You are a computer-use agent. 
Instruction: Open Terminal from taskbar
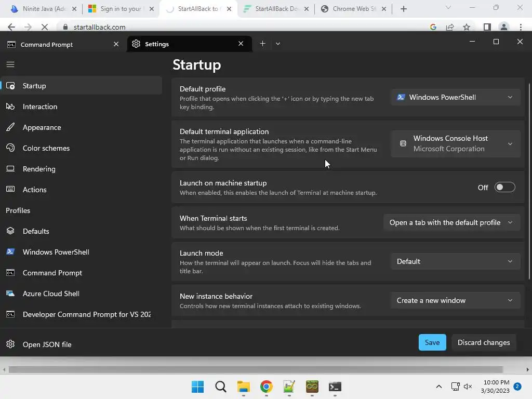(335, 387)
